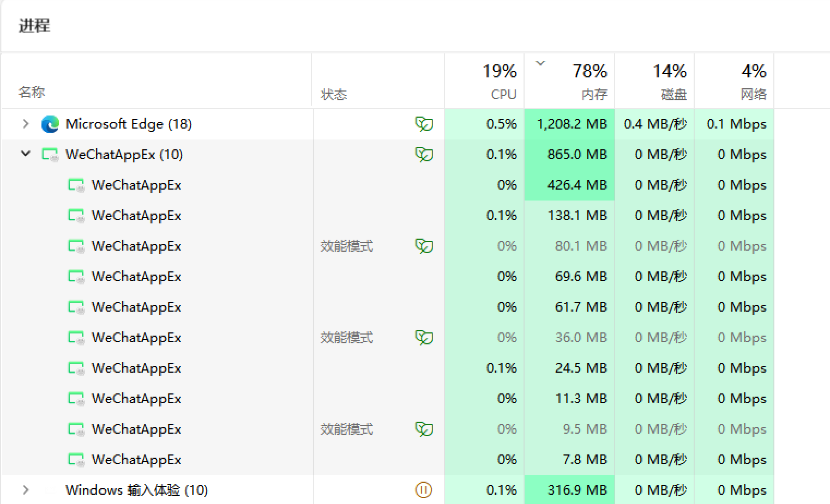The image size is (830, 504).
Task: Click the 865.0 MB memory value
Action: click(577, 155)
